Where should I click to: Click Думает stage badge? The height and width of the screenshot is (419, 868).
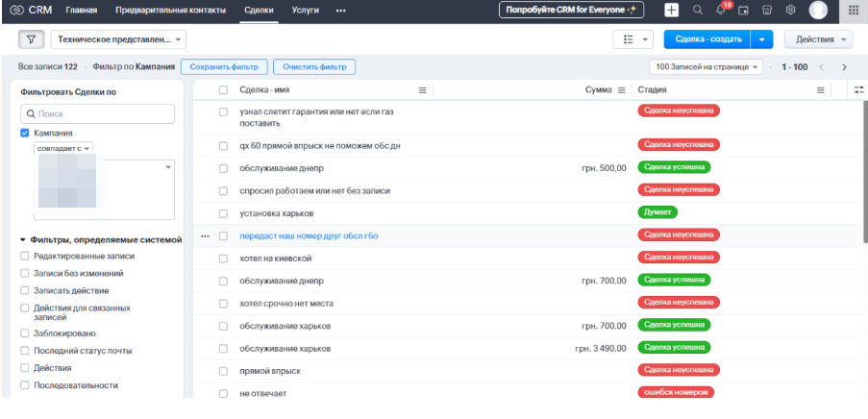point(657,212)
